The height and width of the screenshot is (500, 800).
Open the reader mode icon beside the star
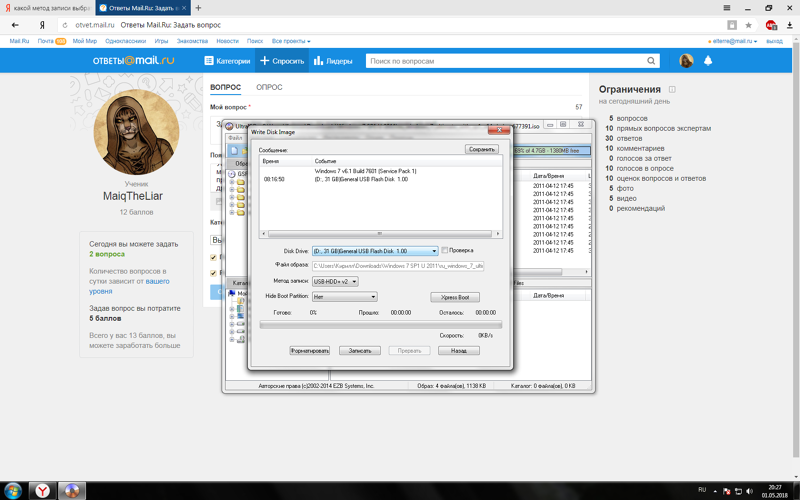point(732,25)
